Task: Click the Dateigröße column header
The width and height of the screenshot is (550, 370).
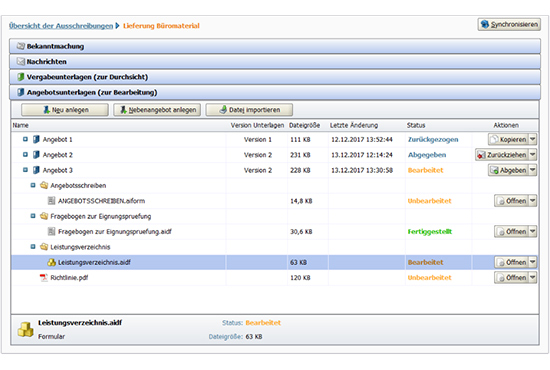Action: pos(304,125)
